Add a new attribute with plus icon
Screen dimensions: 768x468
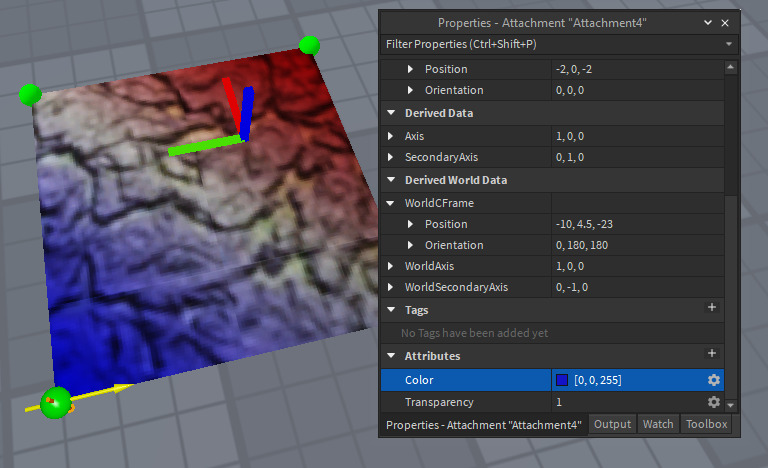(x=712, y=353)
